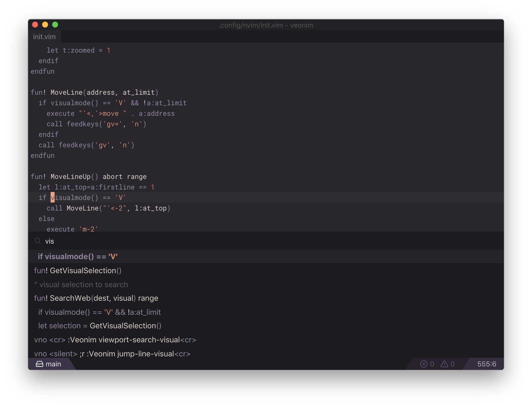Screen dimensions: 532x407
Task: Click the search magnifier icon
Action: 38,241
